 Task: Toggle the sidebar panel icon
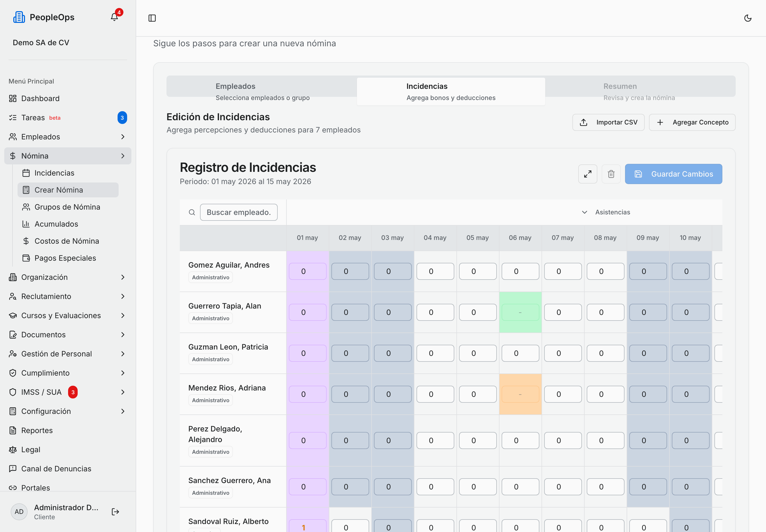[x=152, y=18]
